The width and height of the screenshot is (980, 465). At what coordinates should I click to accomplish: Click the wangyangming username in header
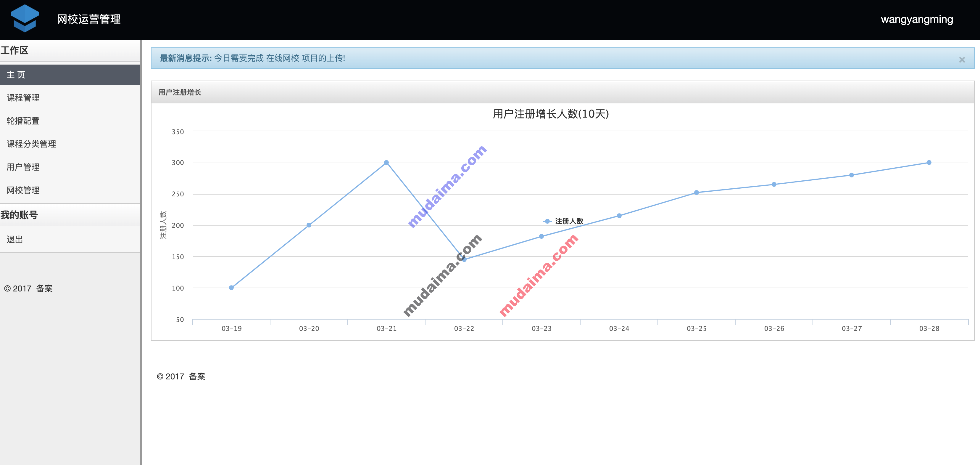[917, 19]
